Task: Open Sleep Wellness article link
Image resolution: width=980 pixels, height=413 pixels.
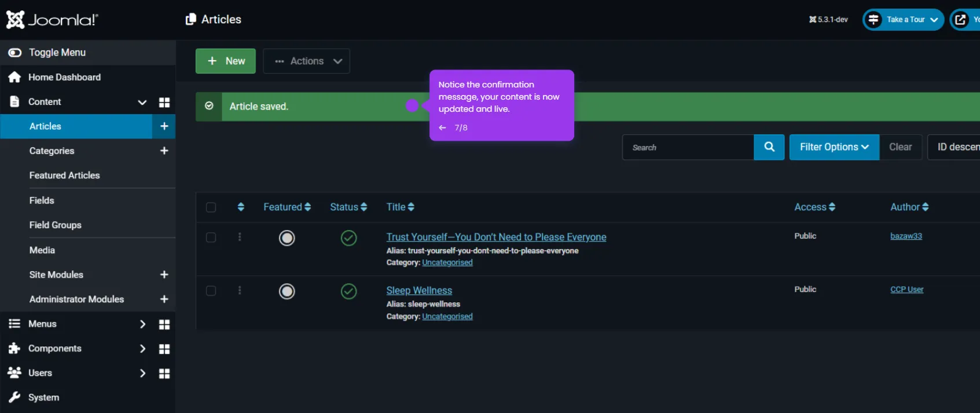Action: click(x=419, y=290)
